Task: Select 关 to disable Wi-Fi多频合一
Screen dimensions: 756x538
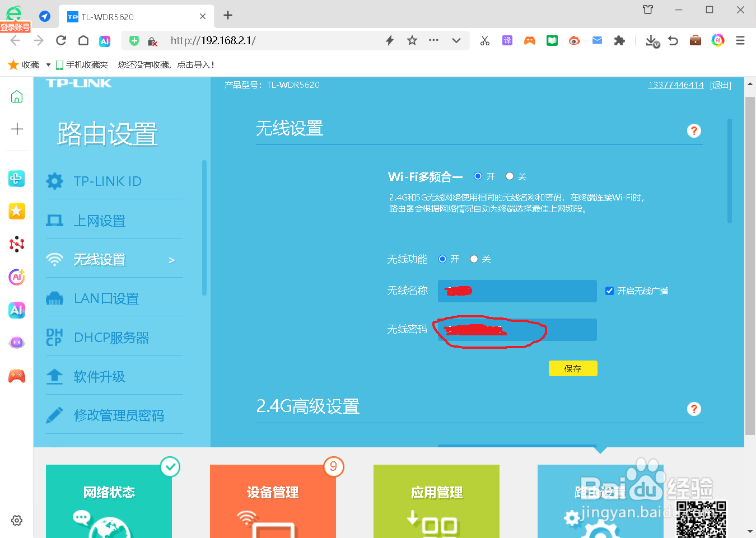Action: click(509, 176)
